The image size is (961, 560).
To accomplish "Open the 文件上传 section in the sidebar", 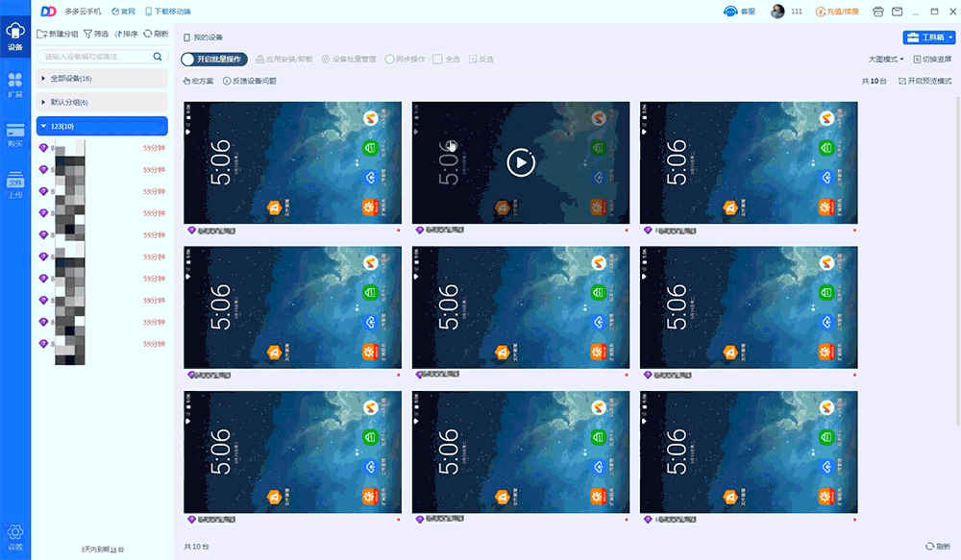I will [14, 185].
